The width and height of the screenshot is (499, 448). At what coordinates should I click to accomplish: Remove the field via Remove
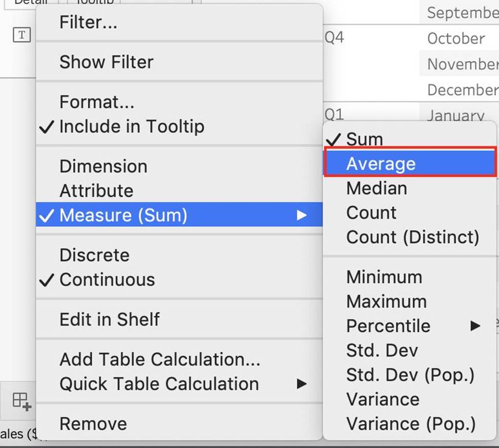tap(93, 424)
